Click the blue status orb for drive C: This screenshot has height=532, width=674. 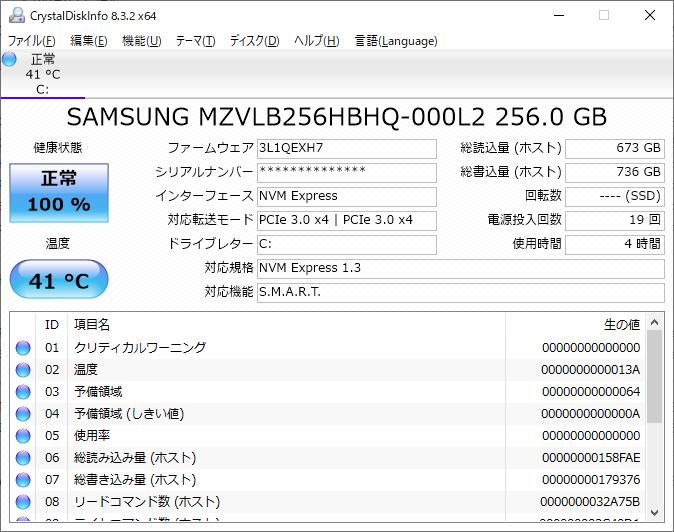click(9, 59)
